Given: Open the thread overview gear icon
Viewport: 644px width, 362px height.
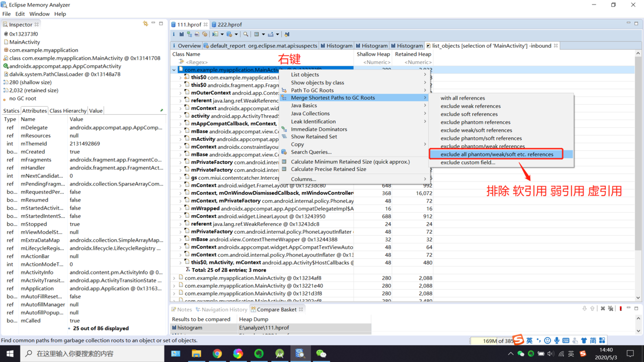Looking at the screenshot, I should pos(205,34).
